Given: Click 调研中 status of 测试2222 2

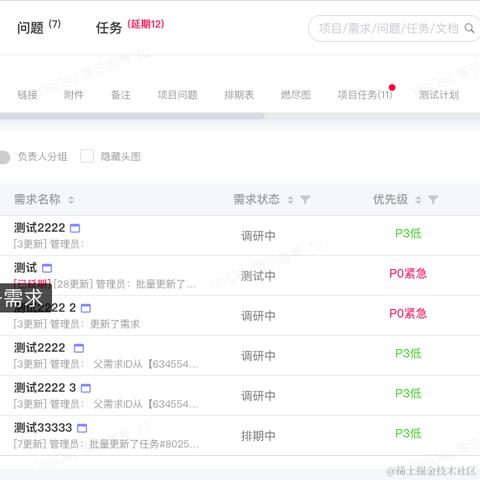Looking at the screenshot, I should (x=258, y=316).
